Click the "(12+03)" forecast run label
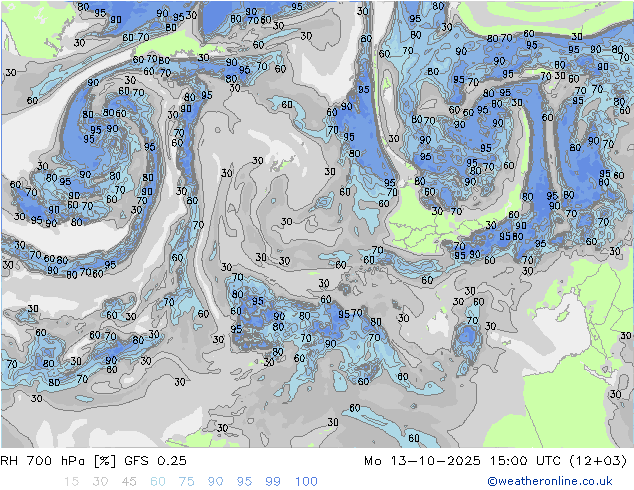This screenshot has width=634, height=490. pyautogui.click(x=598, y=461)
